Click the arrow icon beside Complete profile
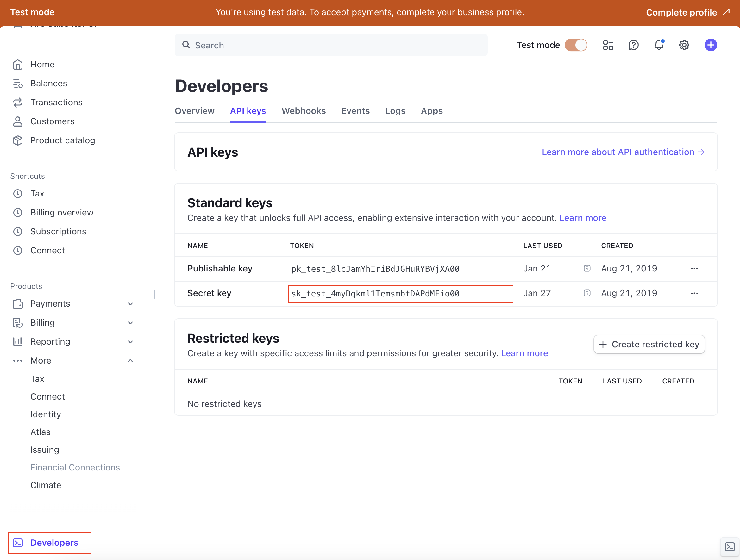 pos(726,12)
